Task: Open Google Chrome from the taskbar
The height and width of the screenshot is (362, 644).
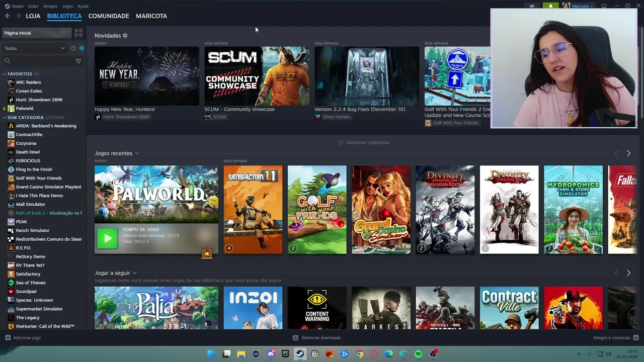Action: pyautogui.click(x=359, y=354)
